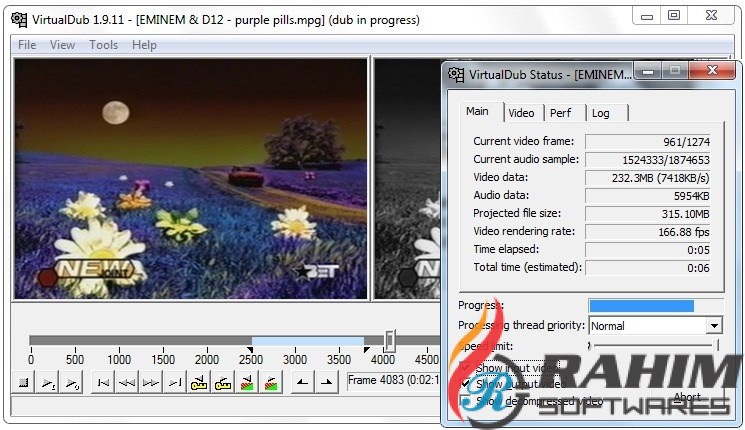Click the timeline position slider thumb
Viewport: 745px width, 430px height.
tap(390, 340)
